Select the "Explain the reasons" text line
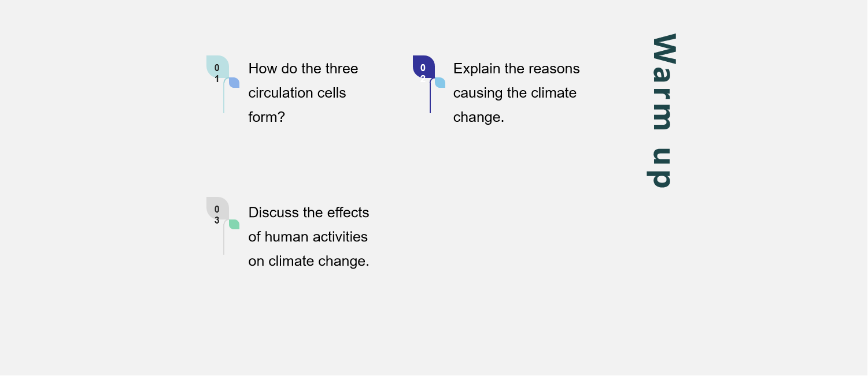Image resolution: width=868 pixels, height=376 pixels. coord(516,69)
